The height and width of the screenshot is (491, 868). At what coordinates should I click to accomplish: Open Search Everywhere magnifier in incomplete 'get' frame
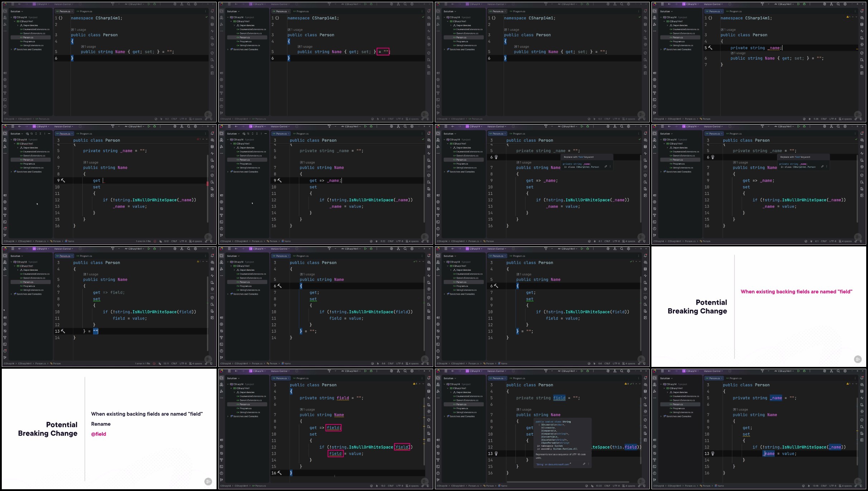[189, 126]
